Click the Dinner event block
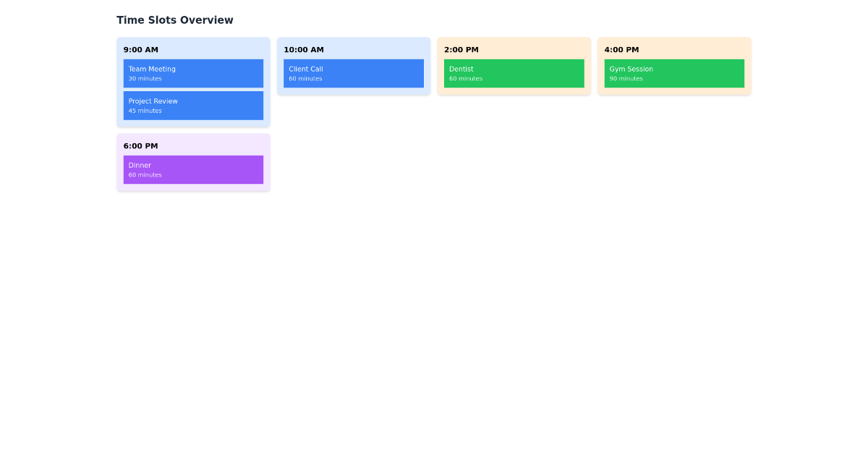This screenshot has width=868, height=456. pos(193,169)
